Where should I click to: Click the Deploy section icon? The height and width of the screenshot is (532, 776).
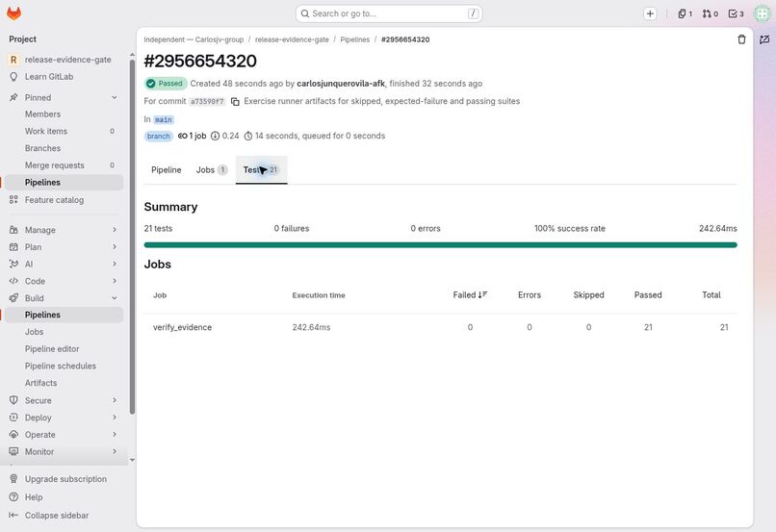pos(13,418)
